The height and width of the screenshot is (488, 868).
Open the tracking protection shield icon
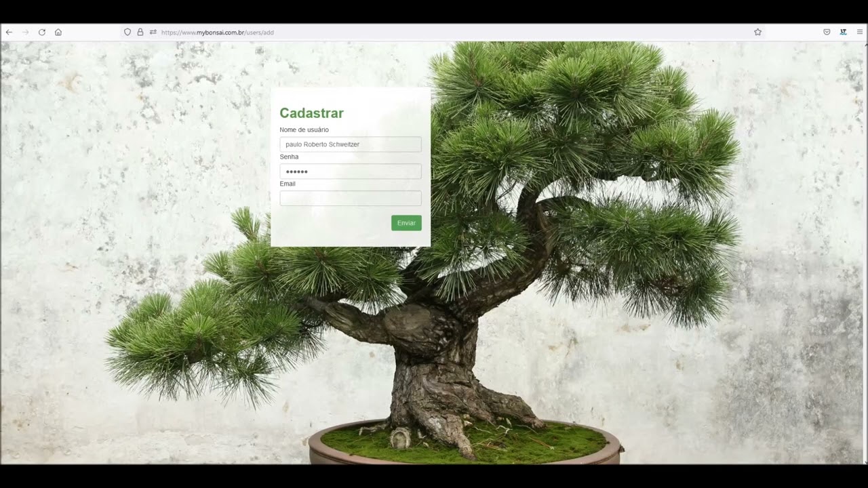pos(127,32)
